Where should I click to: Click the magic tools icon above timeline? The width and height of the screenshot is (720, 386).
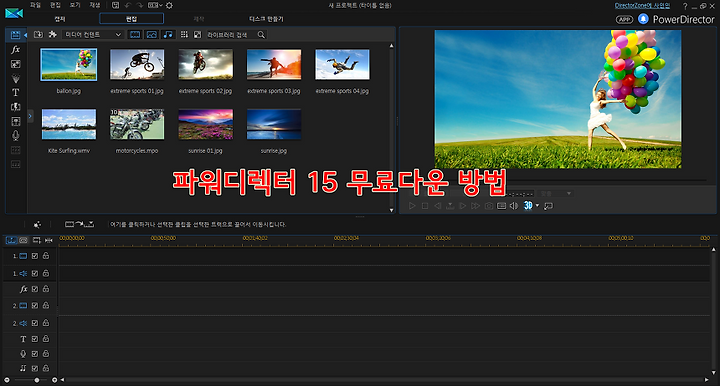pyautogui.click(x=37, y=224)
